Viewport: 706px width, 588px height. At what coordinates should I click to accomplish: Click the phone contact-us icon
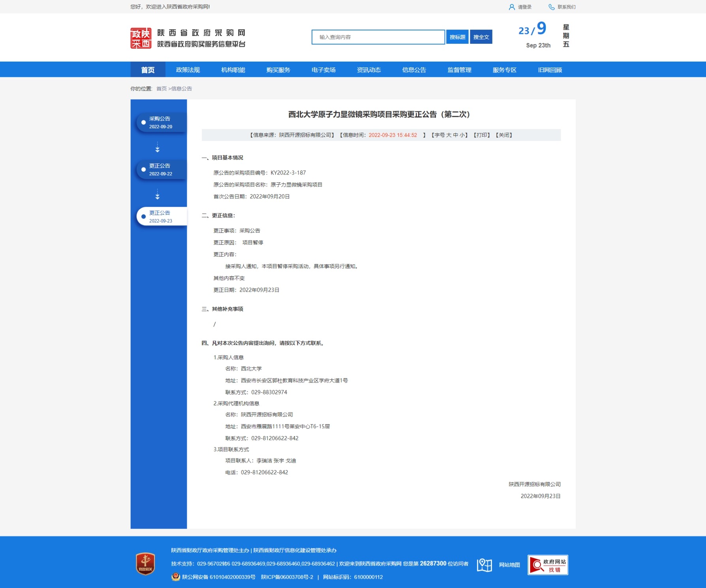551,7
